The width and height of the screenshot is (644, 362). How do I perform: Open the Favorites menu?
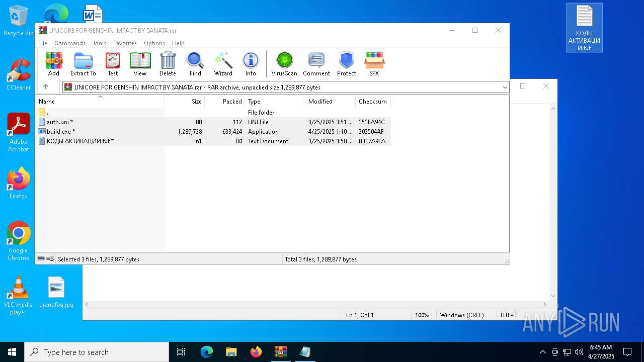125,43
